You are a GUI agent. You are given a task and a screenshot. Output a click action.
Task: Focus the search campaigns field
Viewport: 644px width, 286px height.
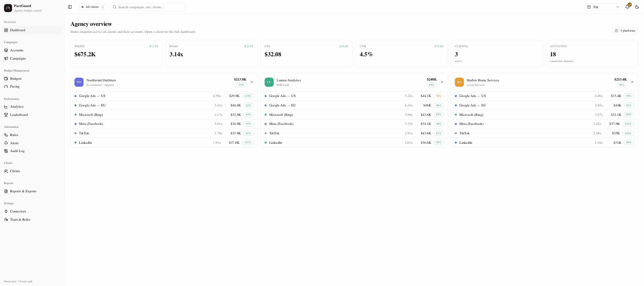coord(148,7)
